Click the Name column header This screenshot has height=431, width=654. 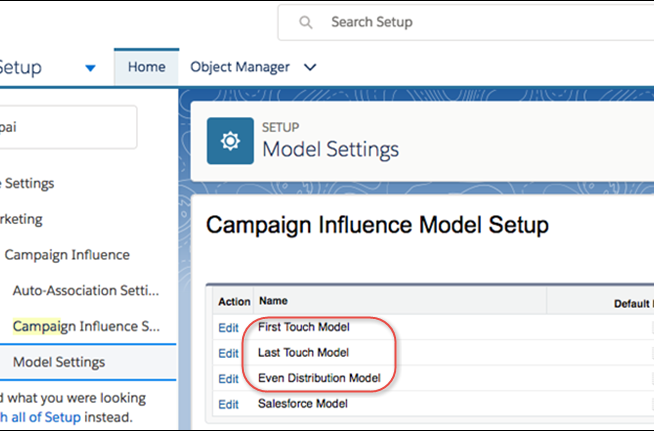pos(273,301)
